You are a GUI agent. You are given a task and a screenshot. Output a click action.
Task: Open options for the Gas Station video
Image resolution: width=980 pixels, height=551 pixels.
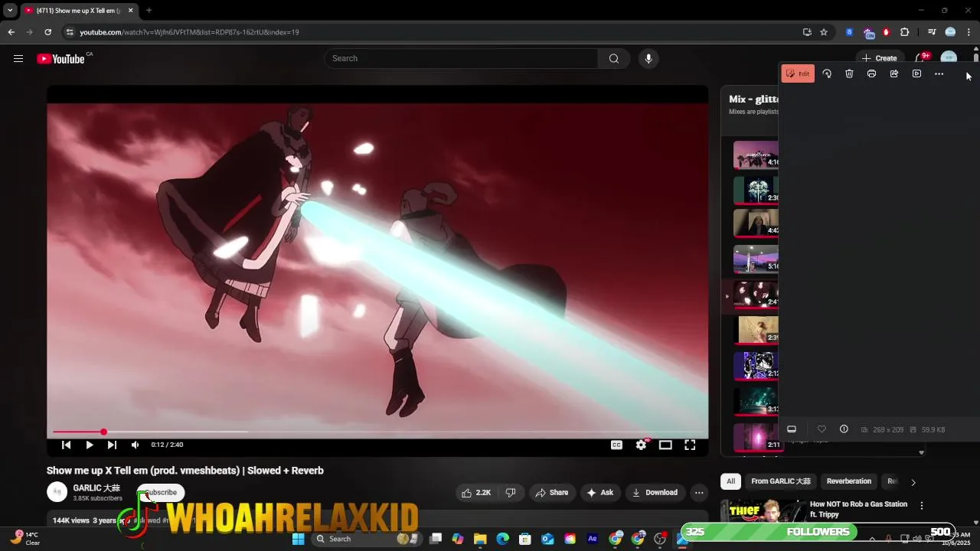coord(922,506)
